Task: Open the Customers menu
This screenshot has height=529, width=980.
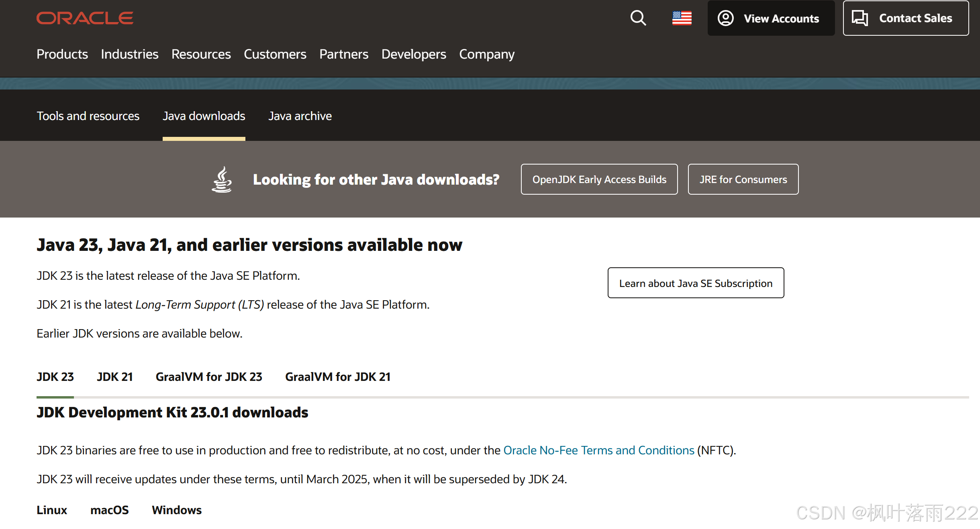Action: pyautogui.click(x=275, y=54)
